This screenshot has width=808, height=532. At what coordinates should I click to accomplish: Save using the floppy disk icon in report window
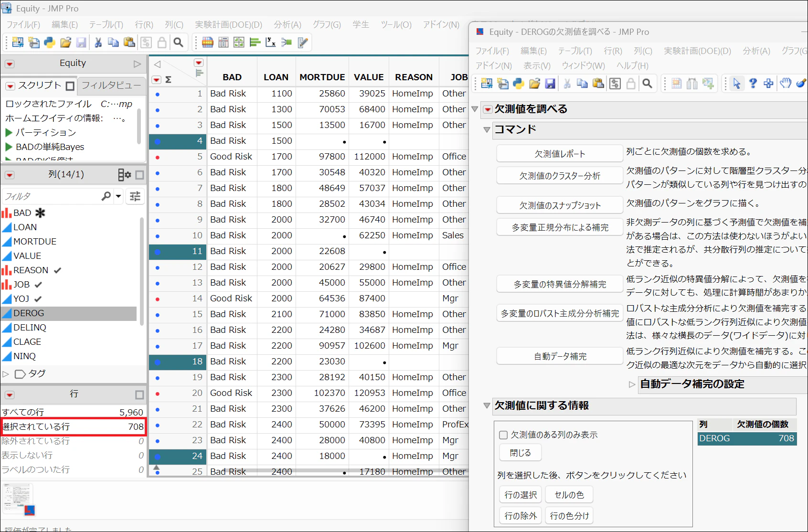click(550, 84)
